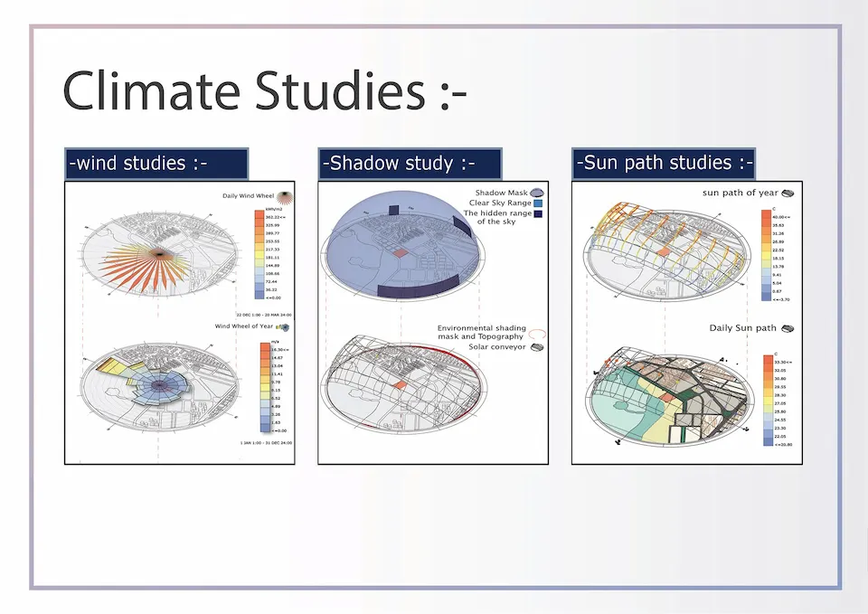The image size is (868, 614).
Task: Click the Solar conveyor legend icon
Action: tap(536, 347)
